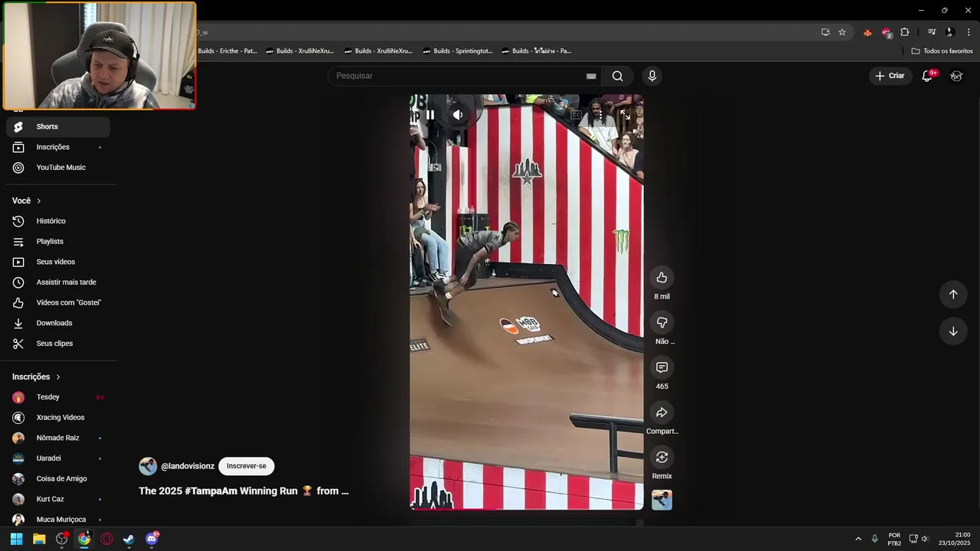Like the Short with 8 mil likes
Image resolution: width=980 pixels, height=551 pixels.
[x=662, y=278]
